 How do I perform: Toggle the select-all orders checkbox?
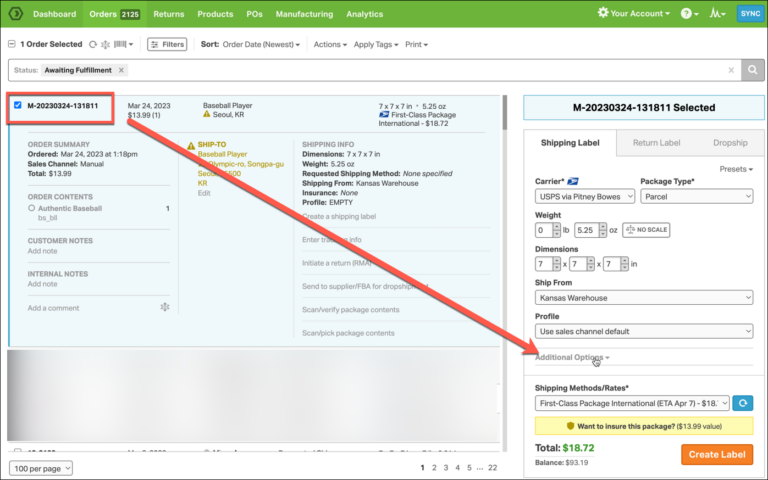pos(11,44)
